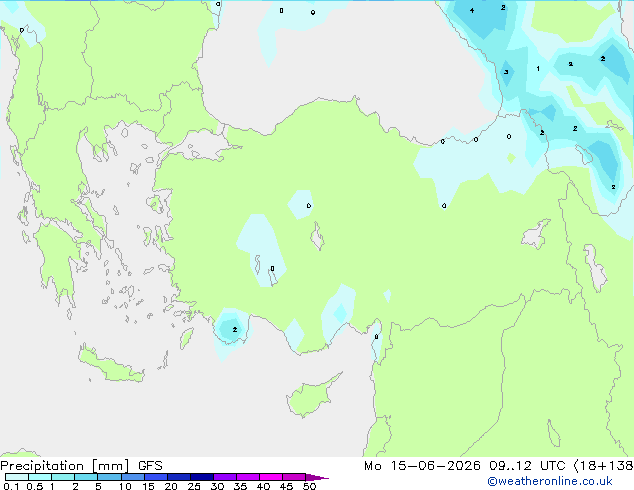Click the legend swatch between 15 and 20
634x490 pixels.
pos(156,477)
